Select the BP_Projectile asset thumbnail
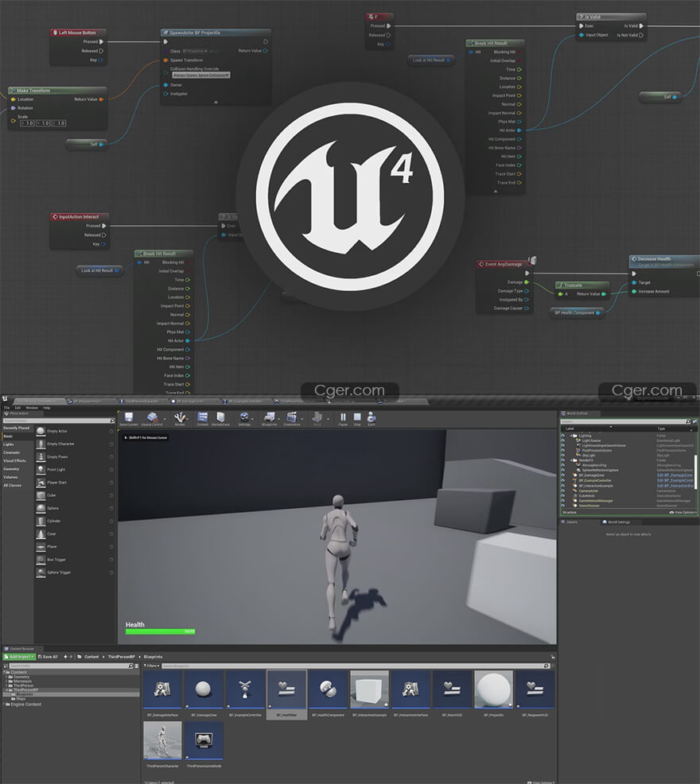The height and width of the screenshot is (784, 700). tap(493, 689)
